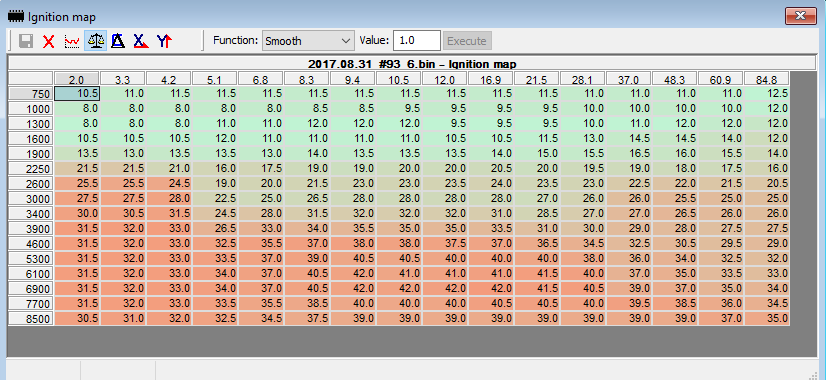
Task: Select cell 14.5 in row 1600, column 37.0
Action: click(628, 139)
